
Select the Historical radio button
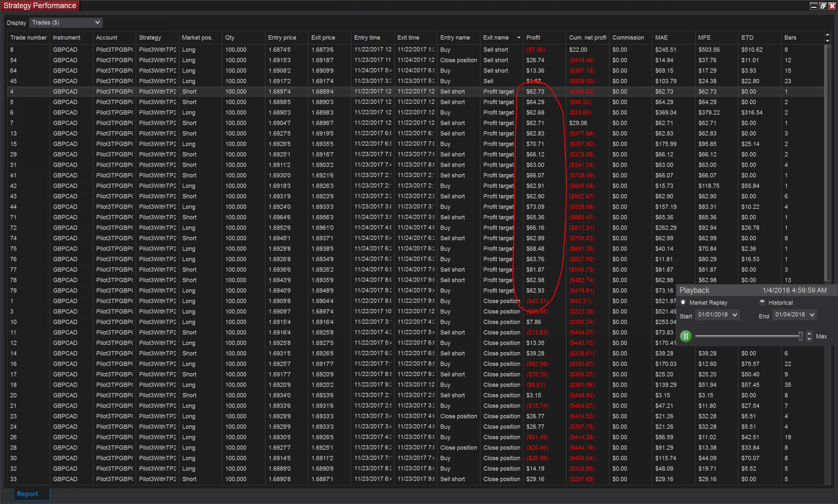762,302
